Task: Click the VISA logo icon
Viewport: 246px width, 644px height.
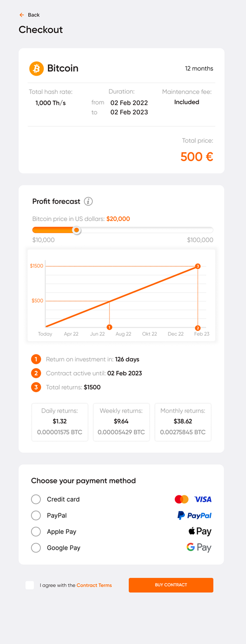Action: 203,499
